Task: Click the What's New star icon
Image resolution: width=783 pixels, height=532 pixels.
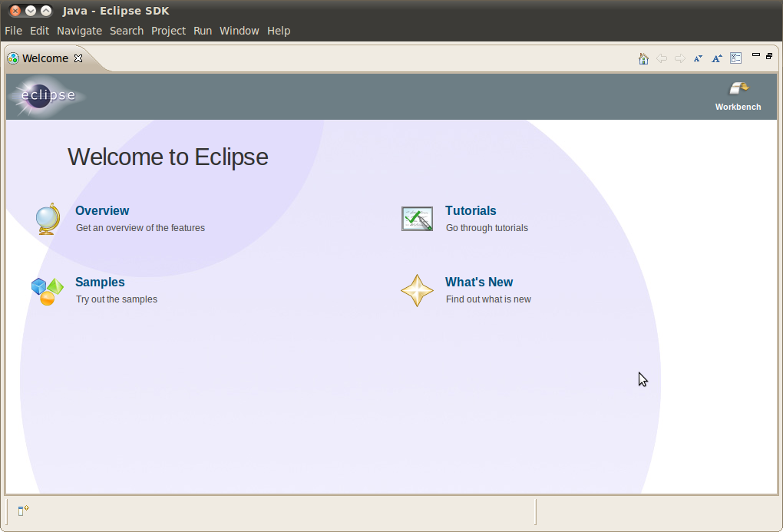Action: pos(417,290)
